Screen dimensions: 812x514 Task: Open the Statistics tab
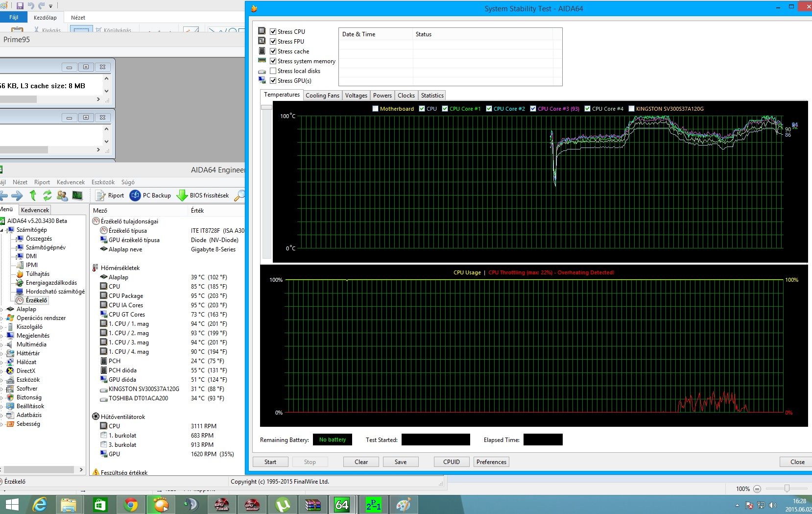pos(432,96)
